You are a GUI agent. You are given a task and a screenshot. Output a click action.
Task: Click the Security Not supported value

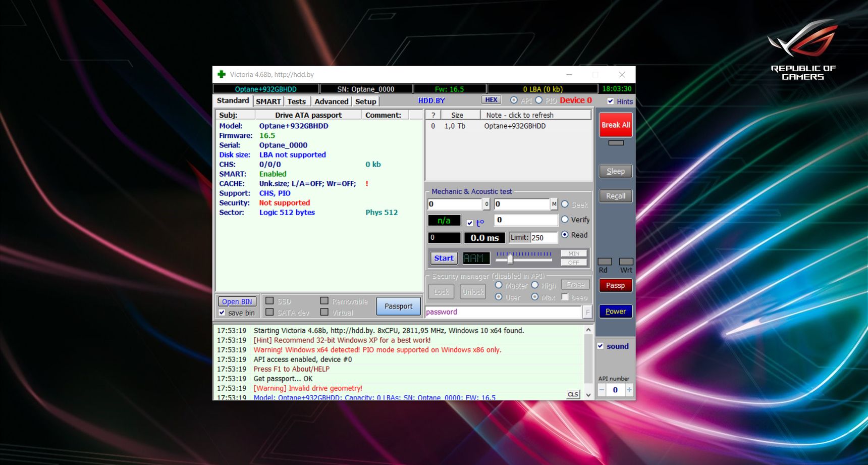click(x=285, y=202)
